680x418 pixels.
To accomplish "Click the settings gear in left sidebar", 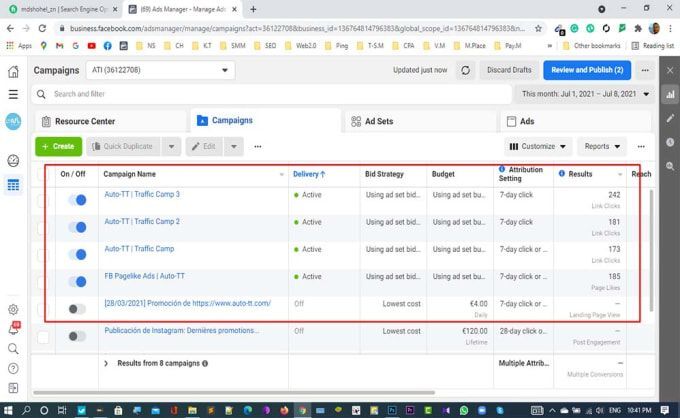I will pyautogui.click(x=13, y=310).
